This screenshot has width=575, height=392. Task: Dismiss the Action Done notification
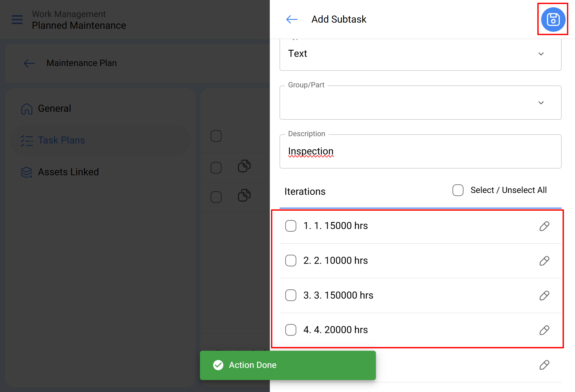point(287,365)
